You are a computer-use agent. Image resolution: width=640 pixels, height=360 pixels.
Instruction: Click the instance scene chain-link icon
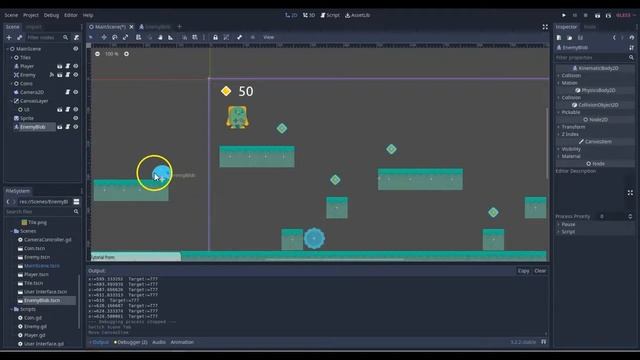point(19,38)
